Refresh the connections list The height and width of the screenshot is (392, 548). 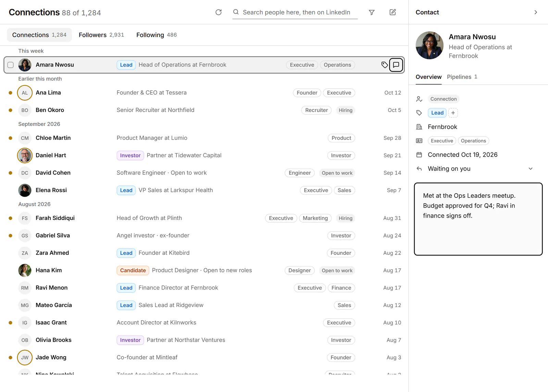(x=219, y=12)
